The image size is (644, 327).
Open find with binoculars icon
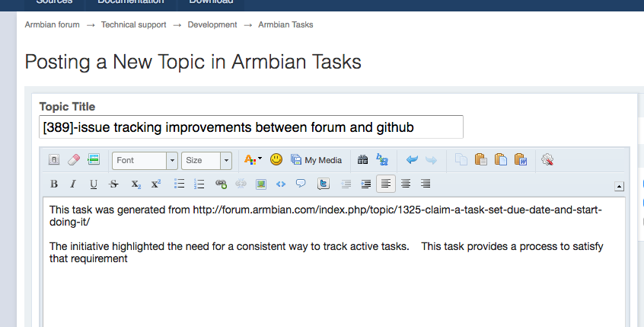tap(362, 160)
